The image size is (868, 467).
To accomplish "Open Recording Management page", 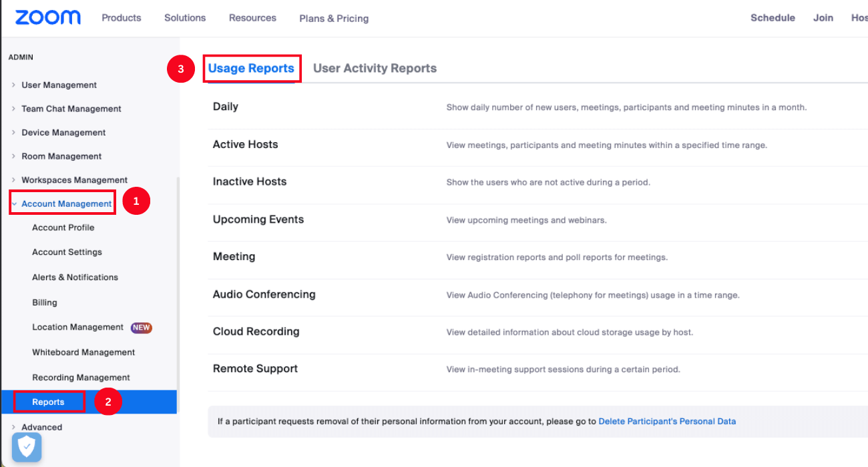I will [81, 378].
